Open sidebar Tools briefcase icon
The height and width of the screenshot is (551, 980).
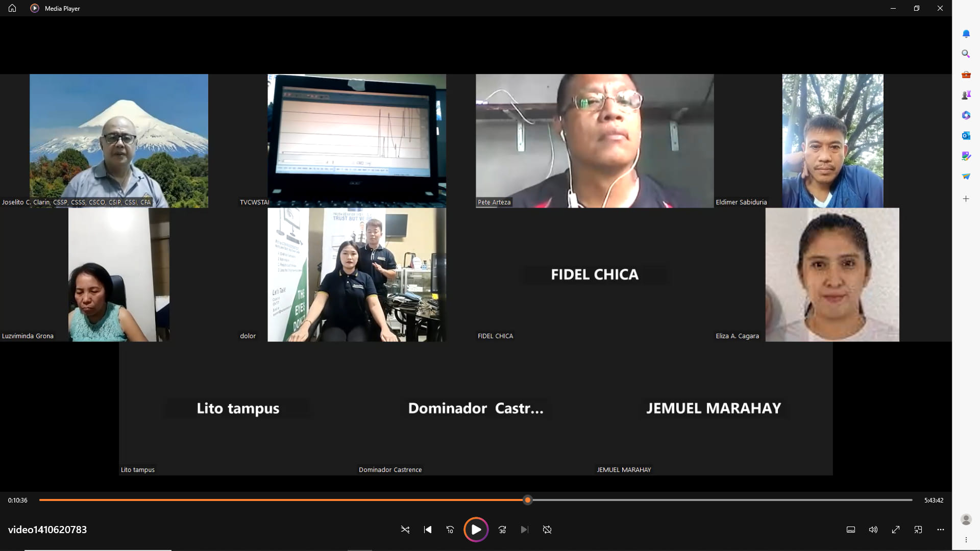[x=966, y=74]
